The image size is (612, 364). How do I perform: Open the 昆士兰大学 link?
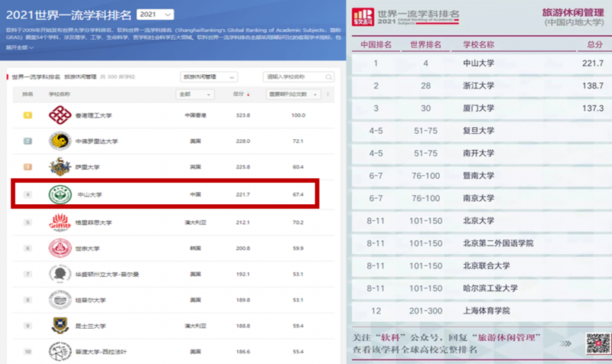coord(90,326)
